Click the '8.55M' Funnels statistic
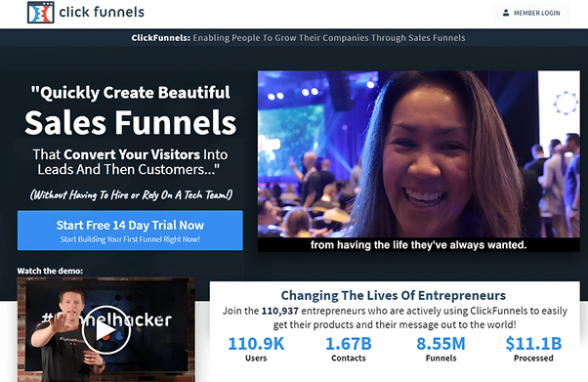This screenshot has width=588, height=382. (441, 343)
